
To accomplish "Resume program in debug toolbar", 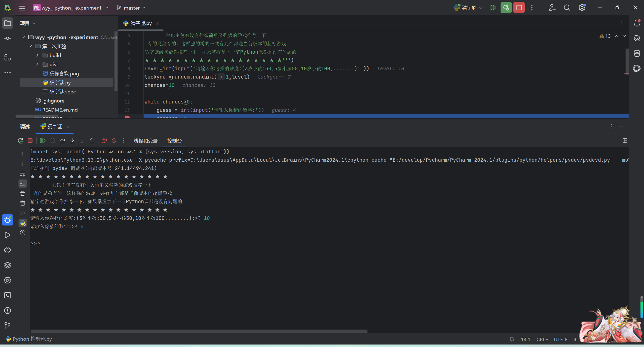I will pyautogui.click(x=43, y=141).
